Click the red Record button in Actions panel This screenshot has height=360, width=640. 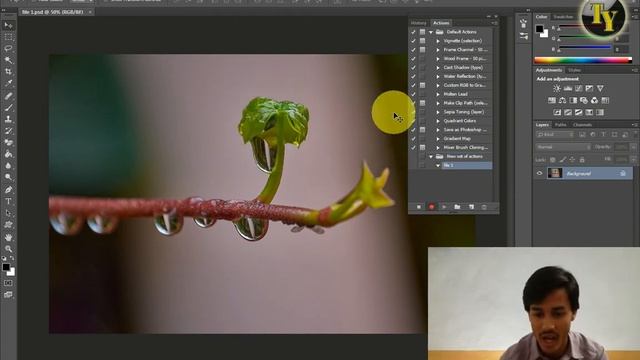[x=431, y=207]
